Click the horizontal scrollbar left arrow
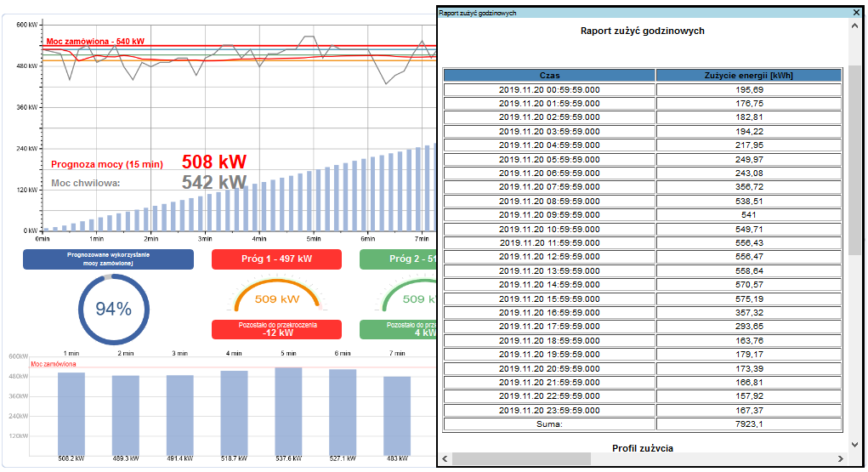This screenshot has height=472, width=868. 445,458
